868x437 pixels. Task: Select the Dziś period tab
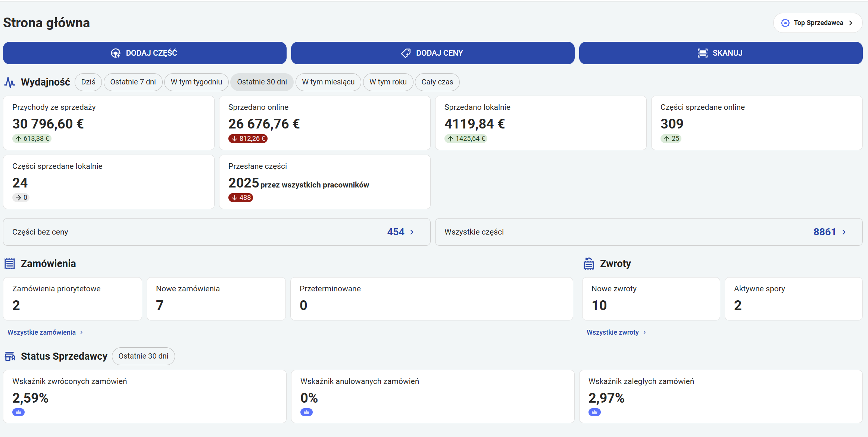(88, 82)
